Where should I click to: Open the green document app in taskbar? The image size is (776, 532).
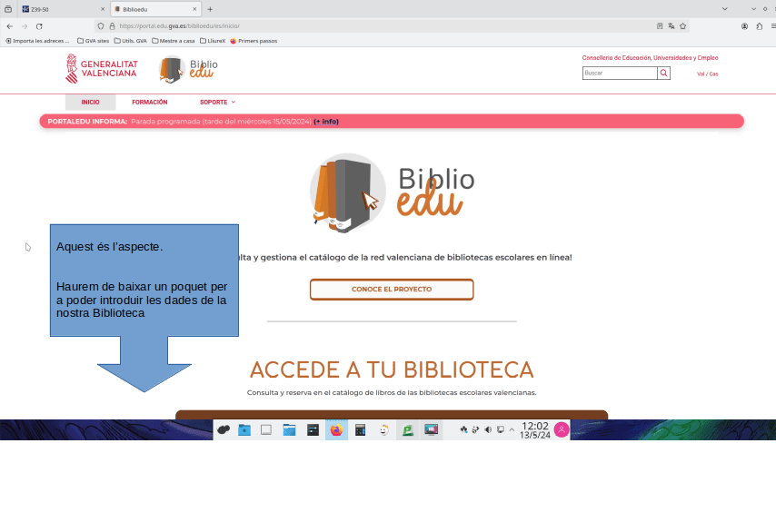click(407, 430)
